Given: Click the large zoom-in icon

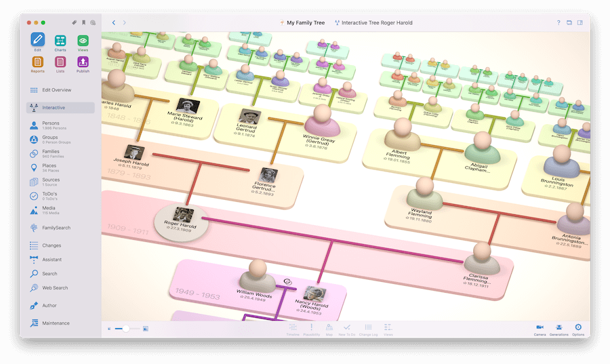Looking at the screenshot, I should tap(146, 329).
